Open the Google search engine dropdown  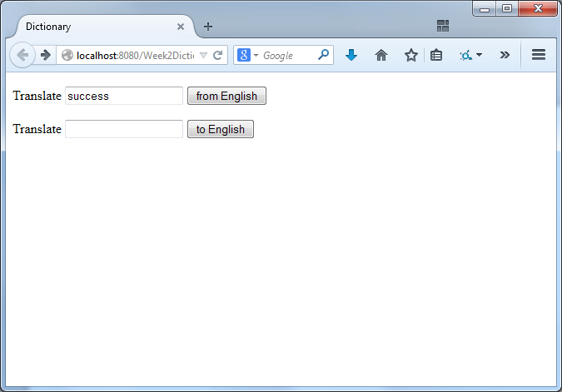248,56
